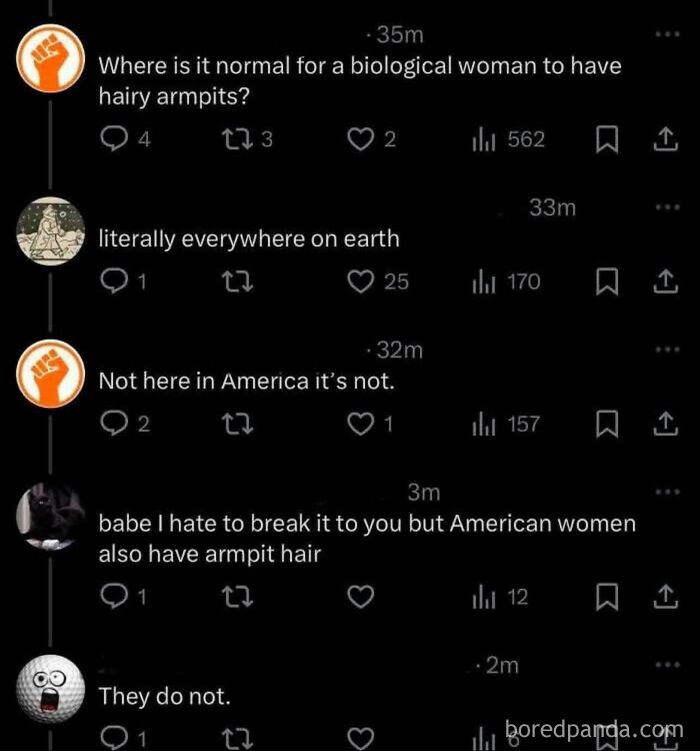Screen dimensions: 700x751
Task: Bookmark the hairy armpits question tweet
Action: [x=607, y=140]
